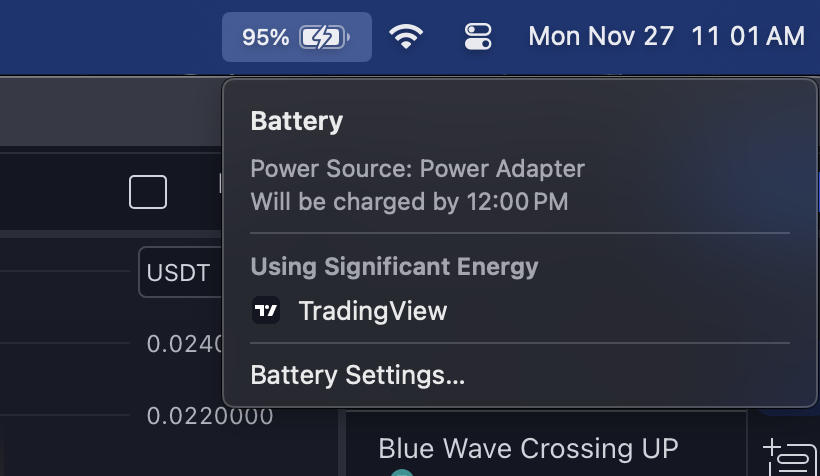Click the 0.0220000 price axis label

click(x=209, y=415)
